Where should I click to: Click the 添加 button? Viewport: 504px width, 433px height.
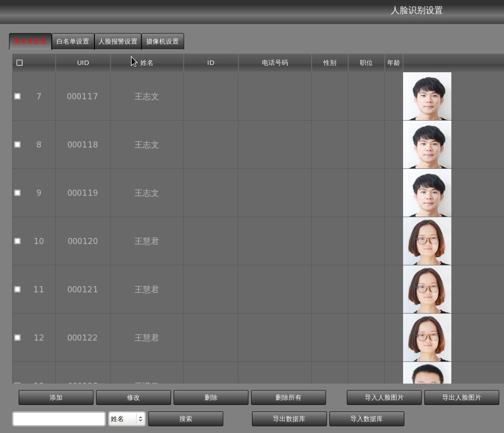point(56,398)
